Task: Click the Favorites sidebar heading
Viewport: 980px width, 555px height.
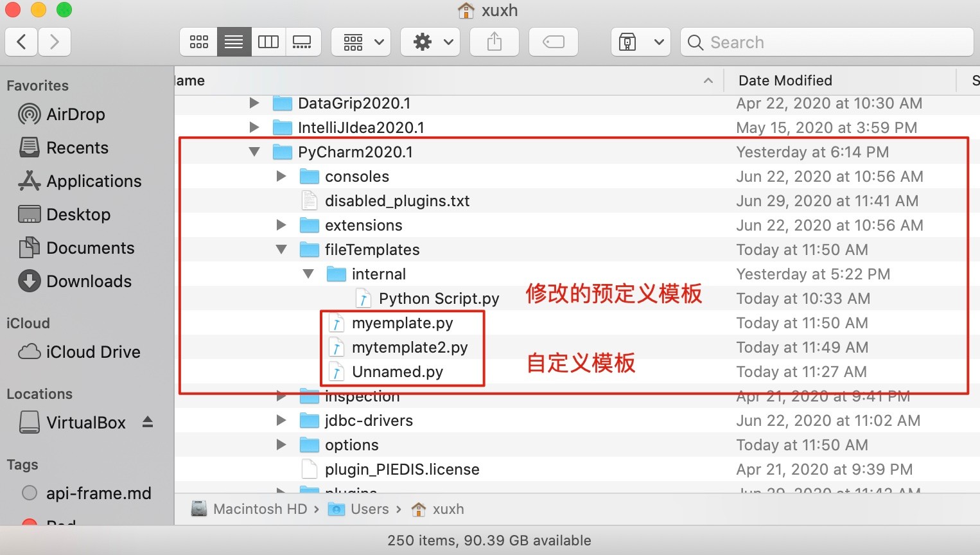Action: 37,85
